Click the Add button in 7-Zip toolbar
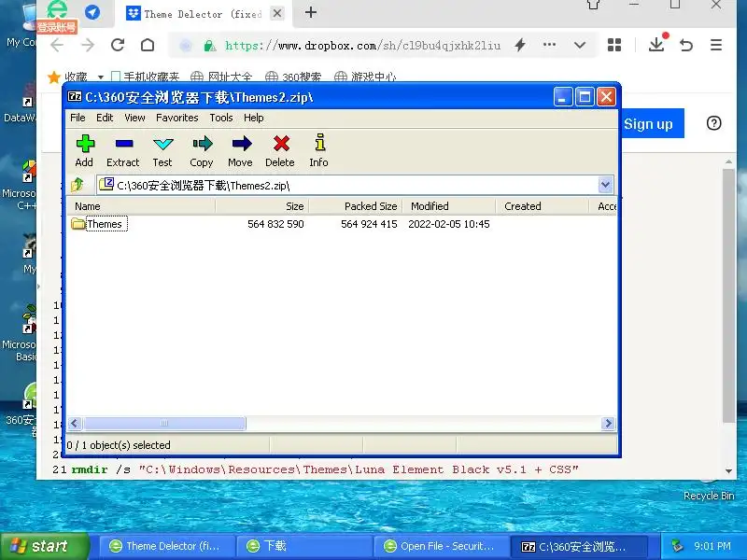Viewport: 747px width, 560px height. pos(84,150)
